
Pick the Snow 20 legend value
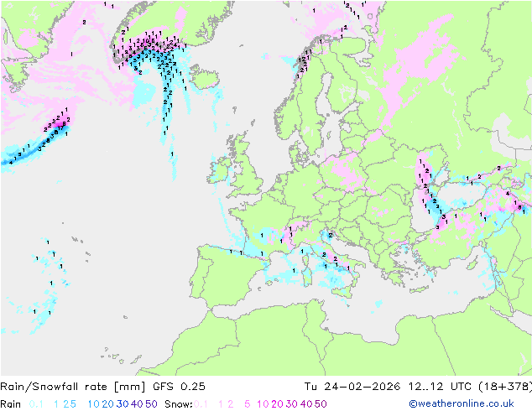(x=277, y=404)
